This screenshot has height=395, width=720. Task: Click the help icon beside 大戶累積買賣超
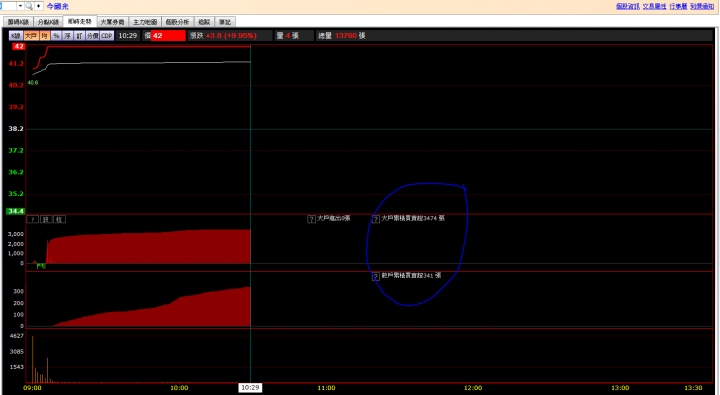375,219
